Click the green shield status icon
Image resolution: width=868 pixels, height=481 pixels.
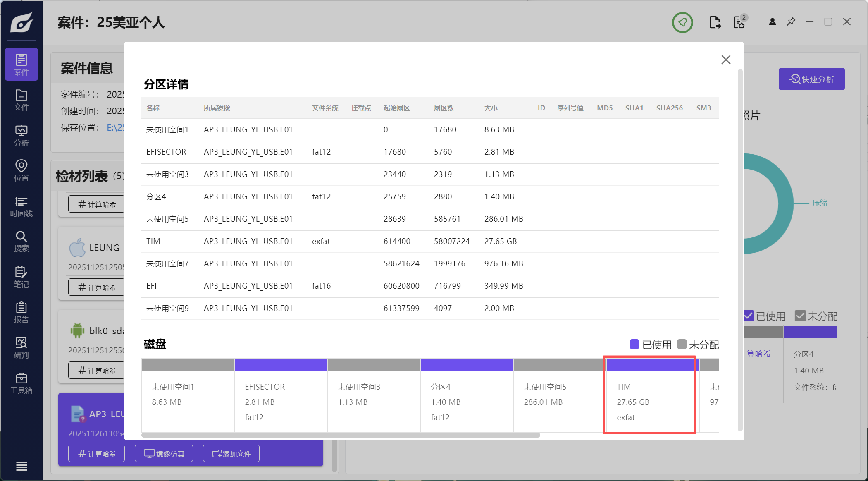click(682, 22)
